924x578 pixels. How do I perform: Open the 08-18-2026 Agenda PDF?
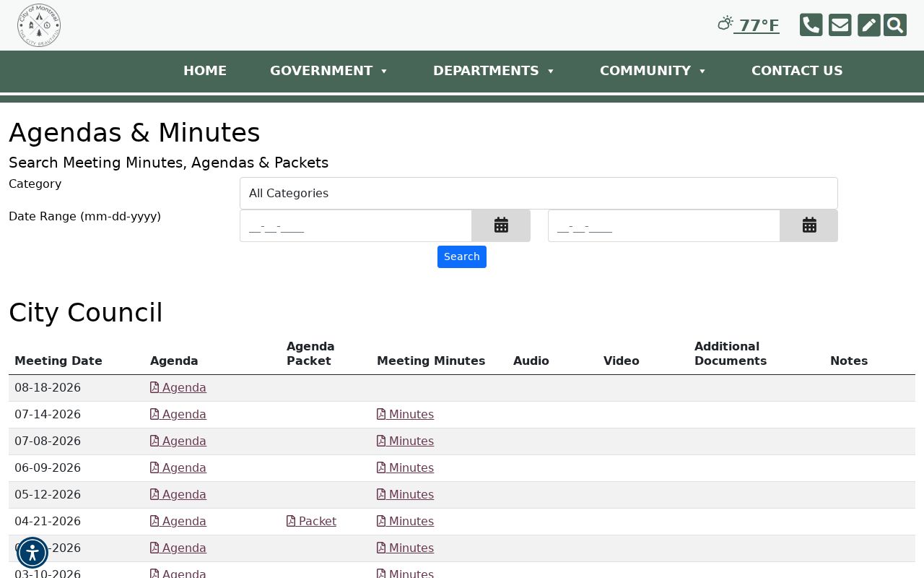pyautogui.click(x=178, y=388)
